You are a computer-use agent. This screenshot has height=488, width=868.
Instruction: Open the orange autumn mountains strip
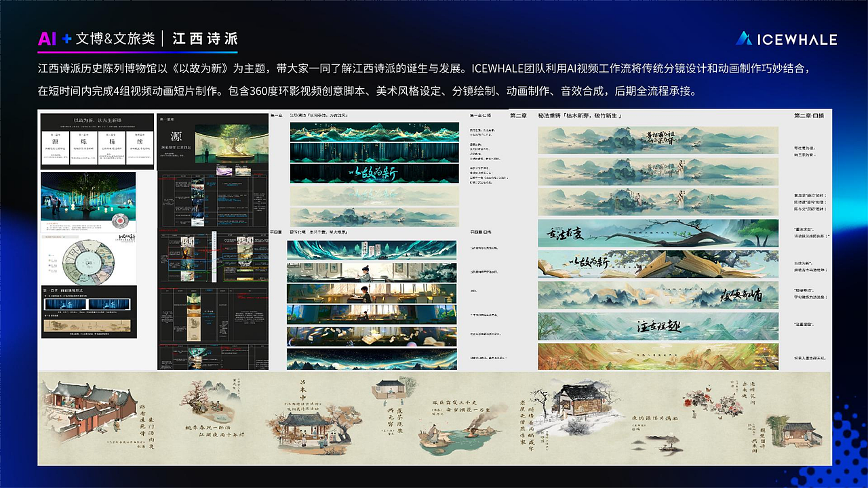pyautogui.click(x=658, y=356)
